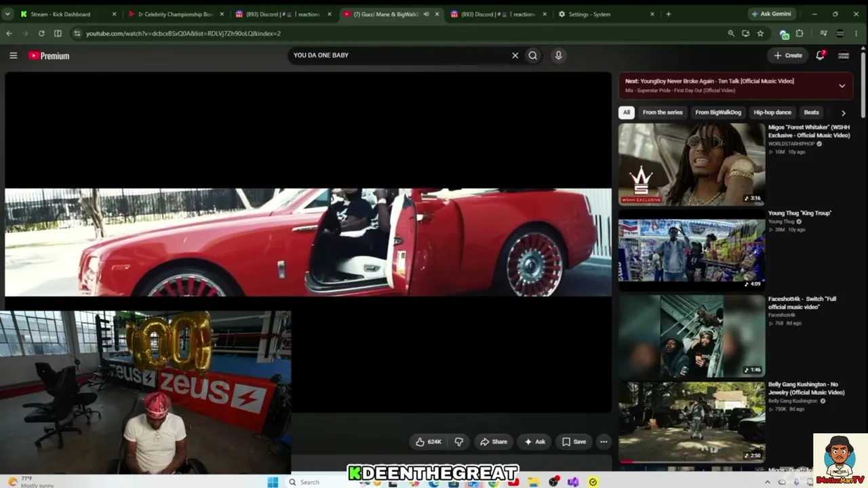Image resolution: width=868 pixels, height=488 pixels.
Task: Open the yellow checkmark taskbar app
Action: click(593, 482)
